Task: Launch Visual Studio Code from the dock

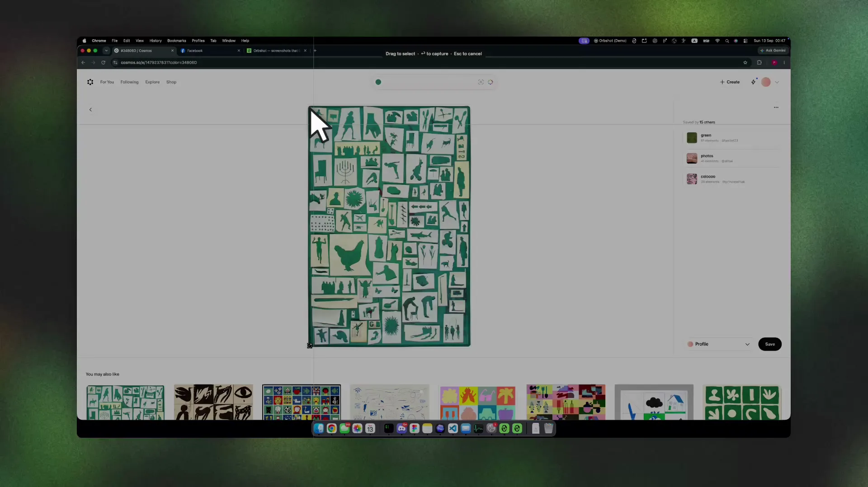Action: point(453,429)
